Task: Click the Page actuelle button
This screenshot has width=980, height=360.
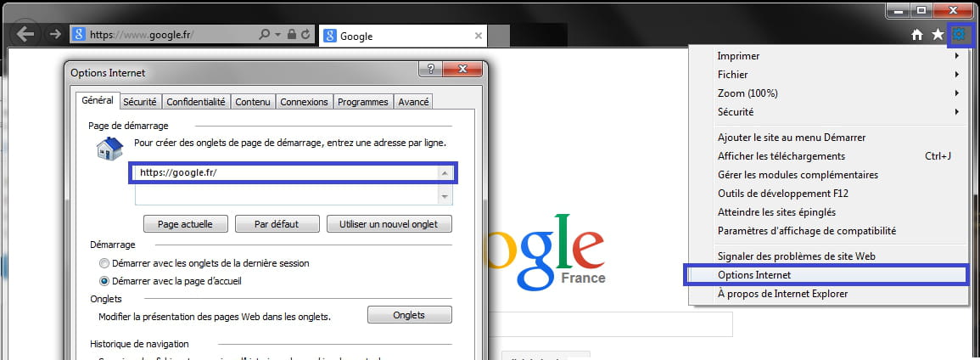Action: tap(185, 224)
